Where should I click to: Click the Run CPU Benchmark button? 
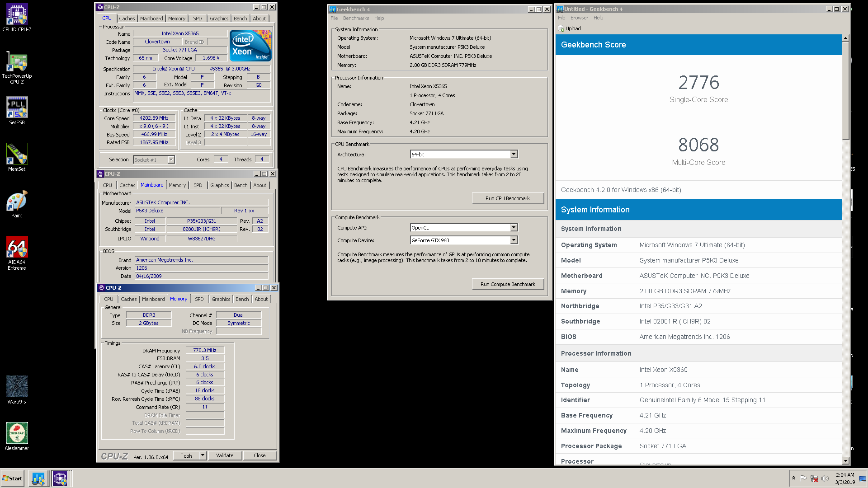coord(508,198)
